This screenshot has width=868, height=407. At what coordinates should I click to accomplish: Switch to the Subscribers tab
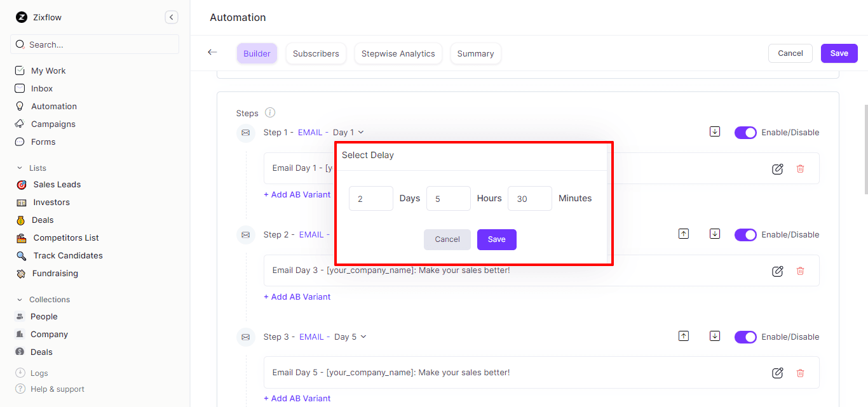[316, 53]
